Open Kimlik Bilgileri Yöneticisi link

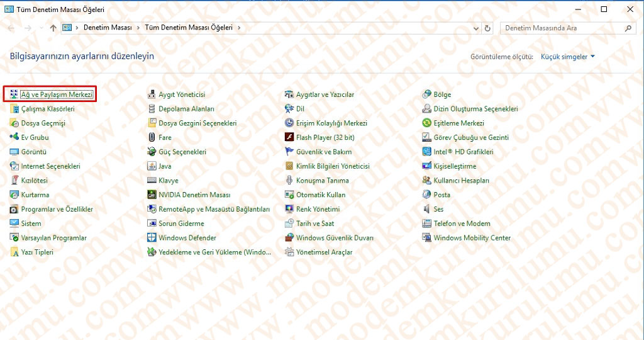pyautogui.click(x=333, y=166)
